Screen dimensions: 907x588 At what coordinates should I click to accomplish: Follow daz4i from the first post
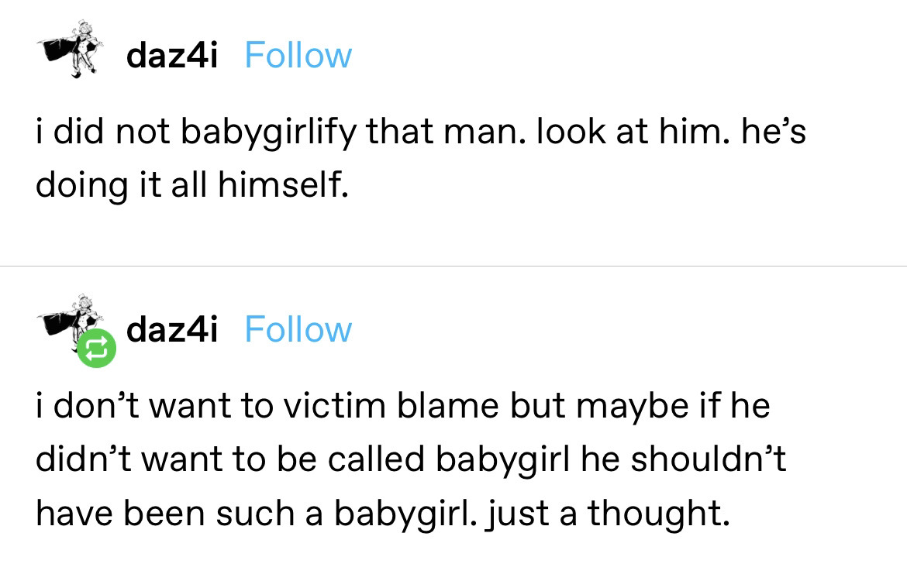[298, 56]
